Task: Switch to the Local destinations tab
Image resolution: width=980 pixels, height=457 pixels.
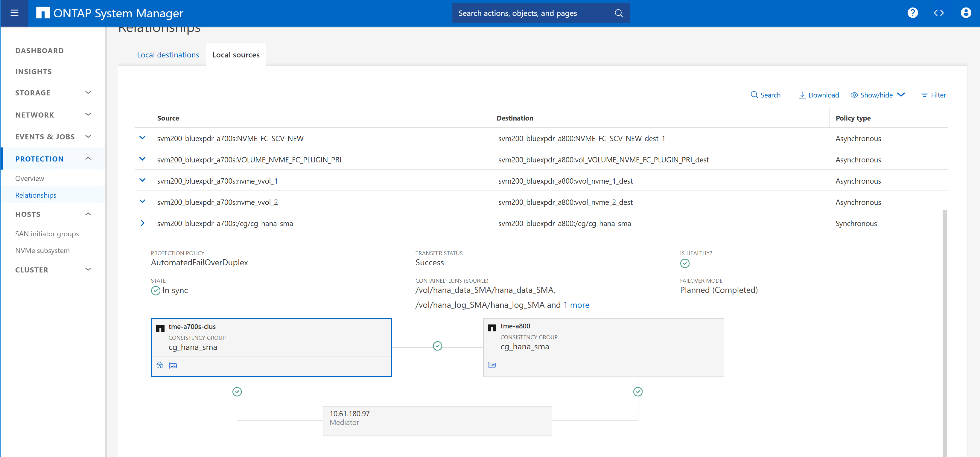Action: (x=168, y=55)
